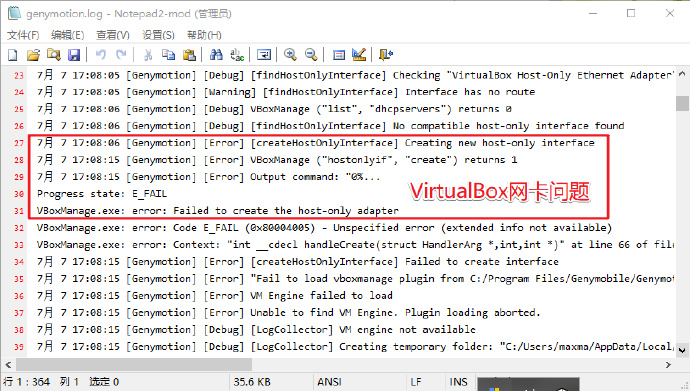Click the Undo arrow icon

(101, 55)
